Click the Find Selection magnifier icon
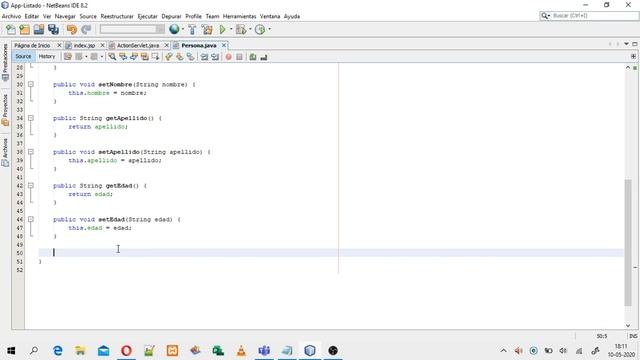Viewport: 640px width, 360px height. pos(112,57)
